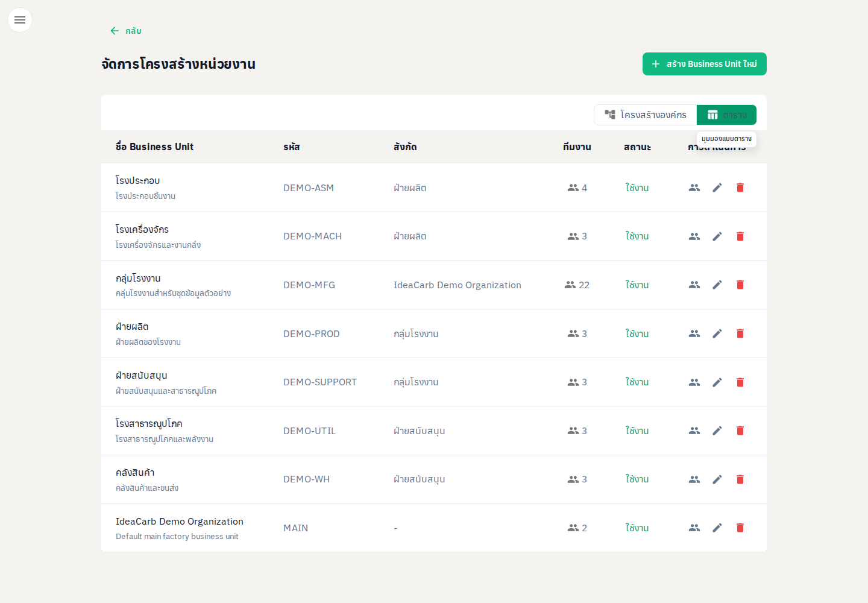
Task: Switch to โครงสร้างองค์กร view
Action: point(646,115)
